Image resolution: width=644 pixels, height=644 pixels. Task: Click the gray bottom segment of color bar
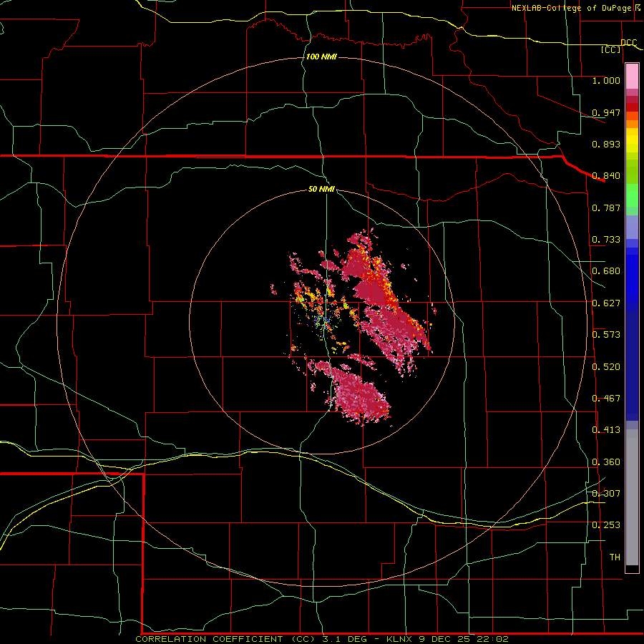click(632, 497)
